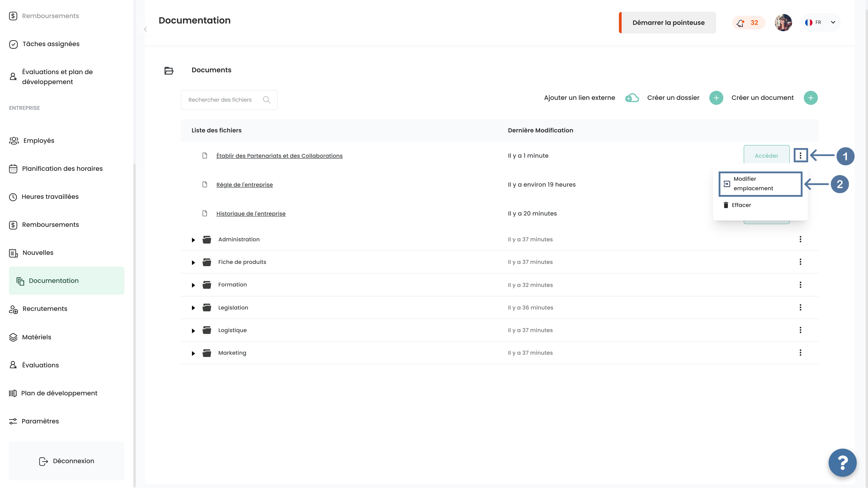This screenshot has height=488, width=868.
Task: Start the time clock with Démarrer la pointeuse
Action: pyautogui.click(x=667, y=23)
